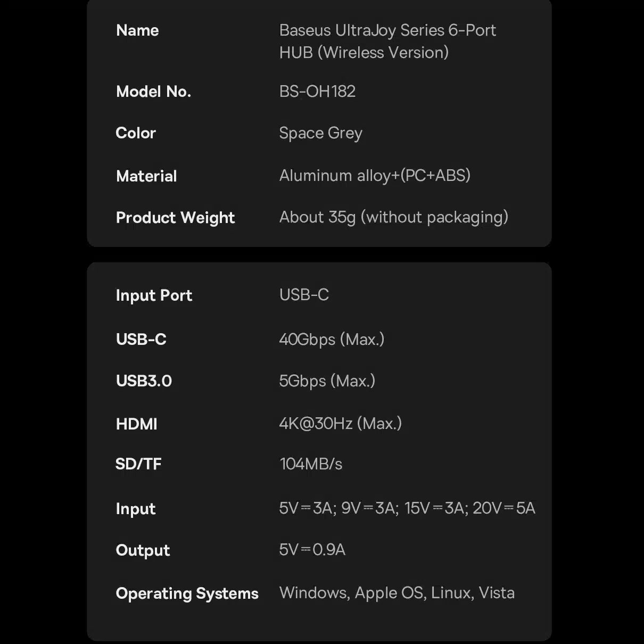Click the 104MB/s speed value
This screenshot has height=644, width=644.
311,464
